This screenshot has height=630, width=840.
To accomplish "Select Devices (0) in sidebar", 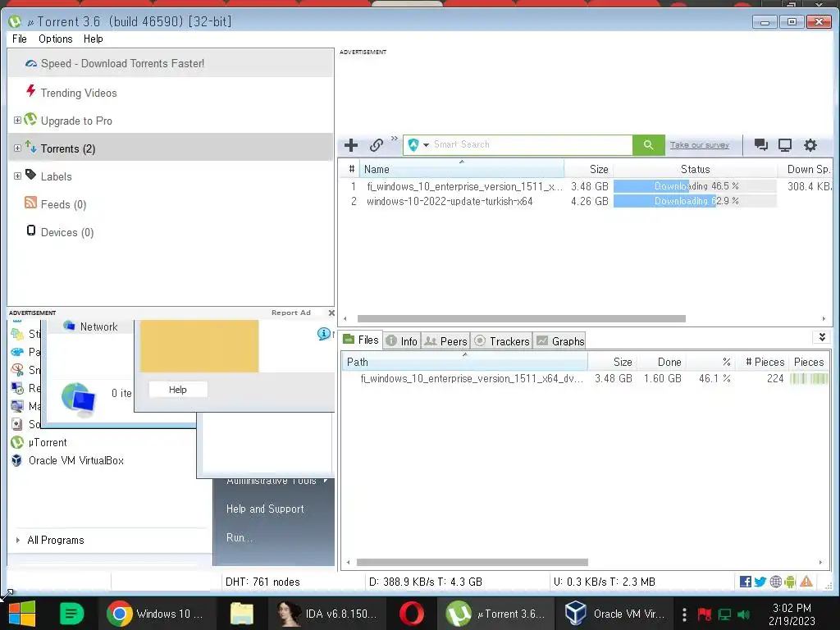I will pyautogui.click(x=67, y=232).
